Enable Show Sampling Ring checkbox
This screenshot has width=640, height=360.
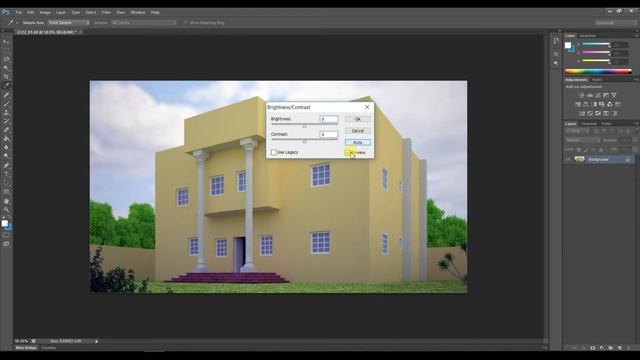point(186,23)
